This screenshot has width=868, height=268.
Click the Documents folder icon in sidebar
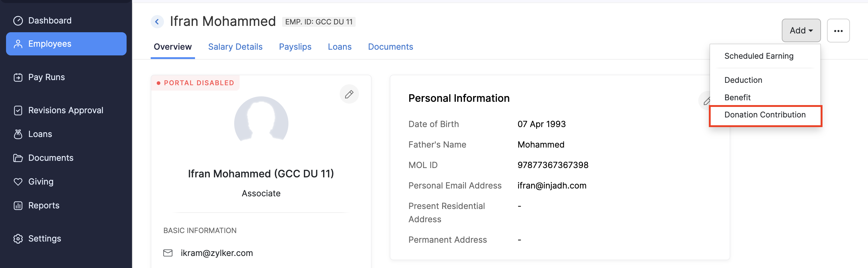coord(18,158)
